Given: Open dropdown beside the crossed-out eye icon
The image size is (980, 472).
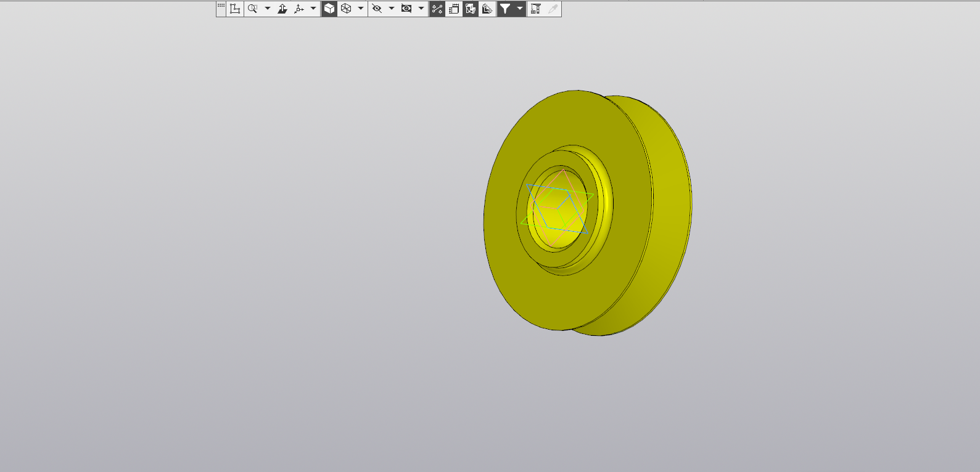Looking at the screenshot, I should tap(392, 9).
